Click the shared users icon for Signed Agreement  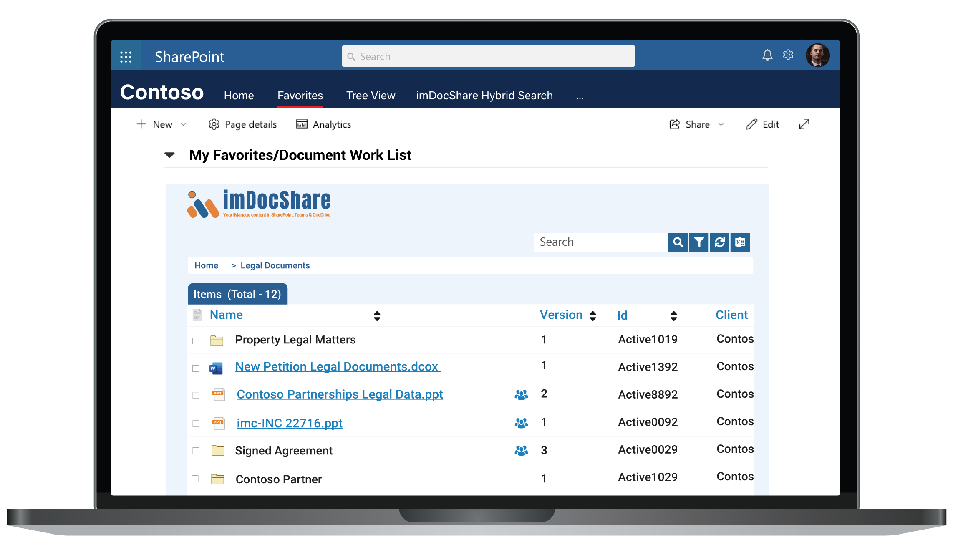tap(521, 450)
